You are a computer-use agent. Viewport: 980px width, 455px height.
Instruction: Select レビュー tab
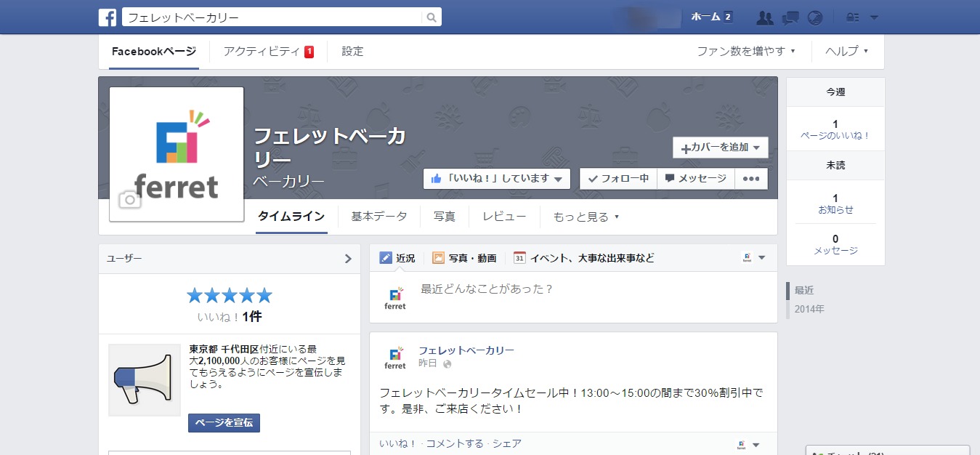pyautogui.click(x=504, y=217)
